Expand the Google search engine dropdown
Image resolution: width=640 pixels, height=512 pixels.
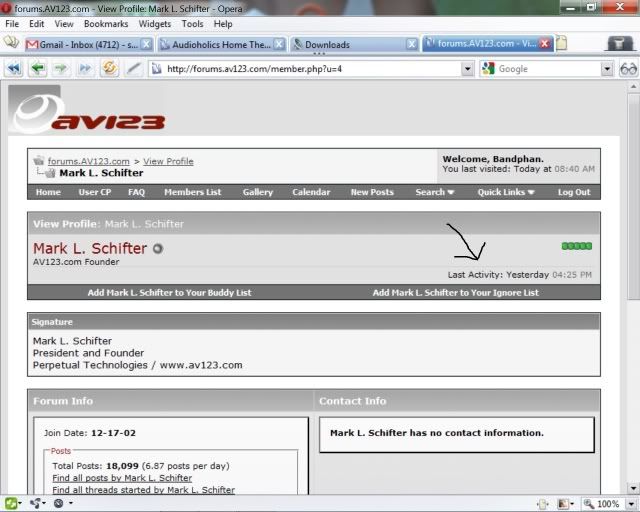[x=607, y=69]
